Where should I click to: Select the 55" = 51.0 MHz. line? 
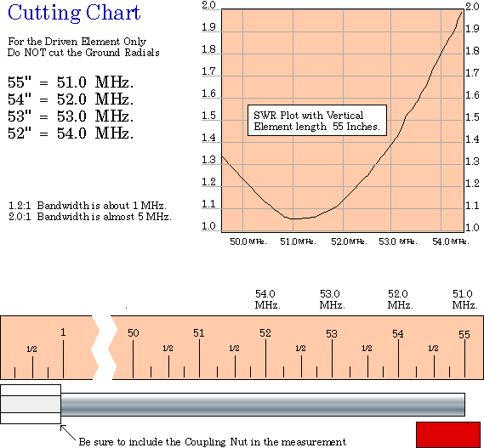tap(71, 82)
